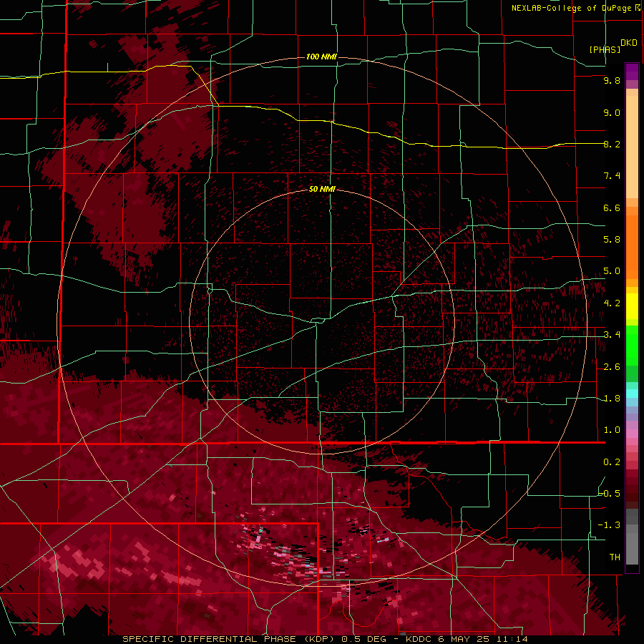
Task: Click the 6 MAY 25 11:14 timestamp
Action: [482, 639]
